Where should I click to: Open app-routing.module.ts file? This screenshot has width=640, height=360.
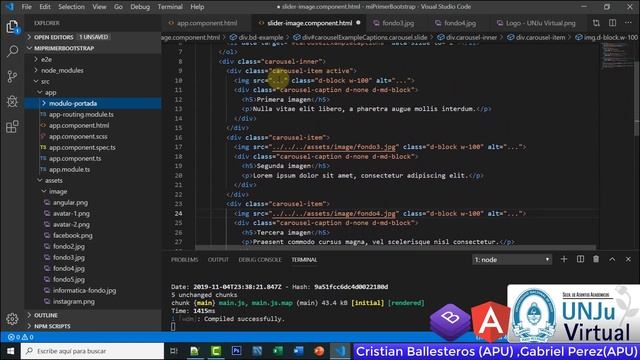click(x=81, y=114)
